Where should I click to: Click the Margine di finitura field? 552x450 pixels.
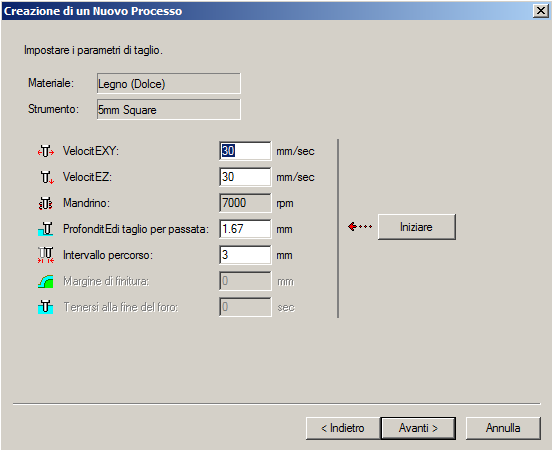pos(245,281)
